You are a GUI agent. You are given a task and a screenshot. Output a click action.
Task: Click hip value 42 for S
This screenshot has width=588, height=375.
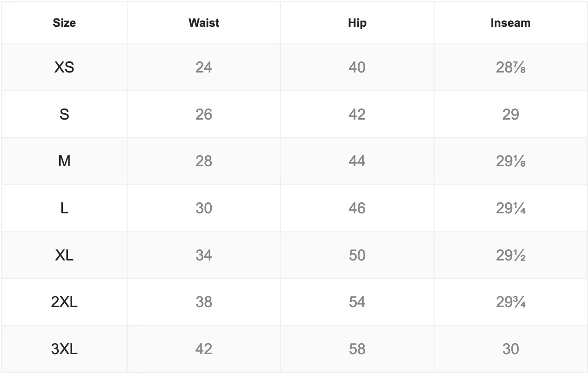click(357, 114)
